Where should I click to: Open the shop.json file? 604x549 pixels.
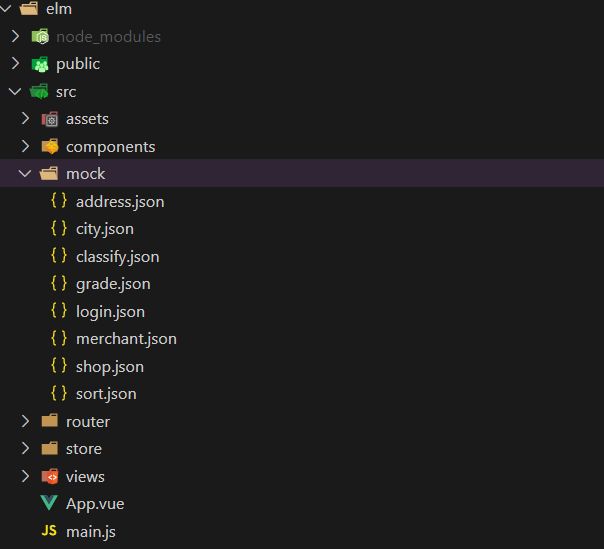tap(110, 367)
